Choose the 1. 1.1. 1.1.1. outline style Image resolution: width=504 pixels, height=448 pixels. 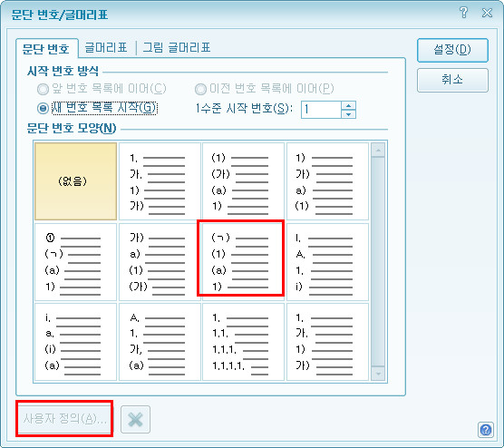click(x=243, y=342)
